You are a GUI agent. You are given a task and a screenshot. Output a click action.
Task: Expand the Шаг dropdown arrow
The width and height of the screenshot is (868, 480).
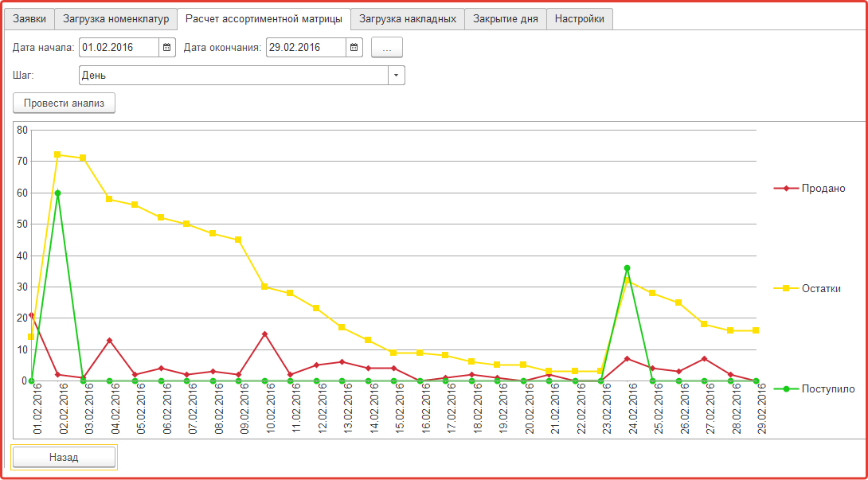397,76
